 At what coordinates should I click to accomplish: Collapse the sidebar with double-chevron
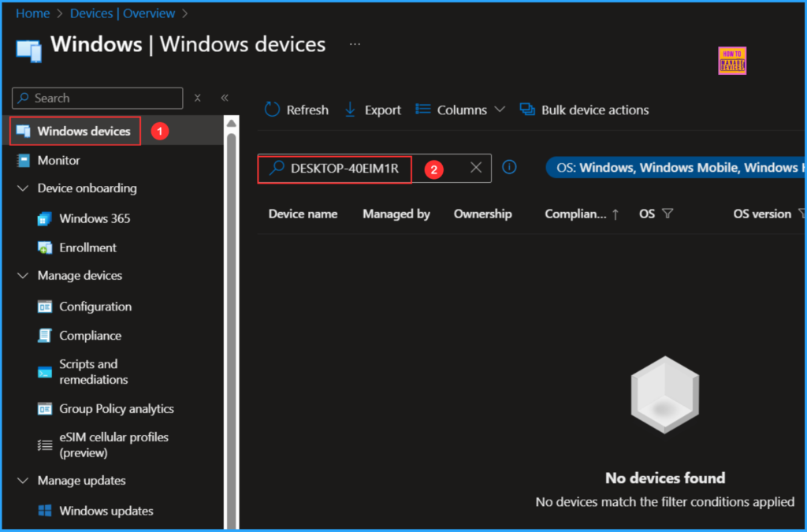(x=225, y=98)
